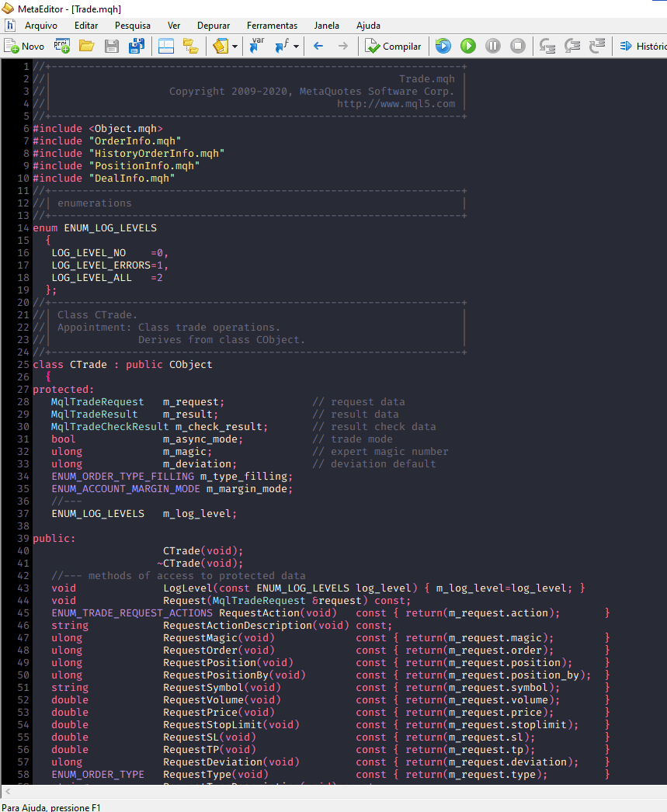Click the Step Out debug icon
Image resolution: width=667 pixels, height=812 pixels.
(x=596, y=46)
